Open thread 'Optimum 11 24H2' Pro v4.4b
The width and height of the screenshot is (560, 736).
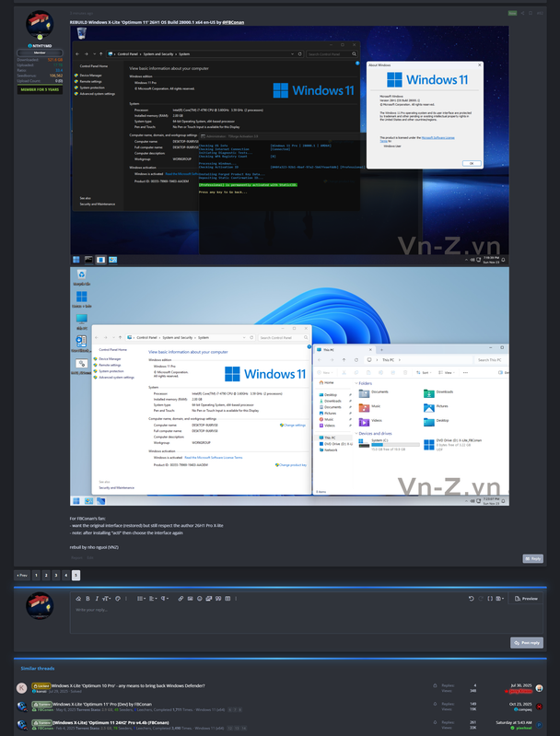click(111, 722)
